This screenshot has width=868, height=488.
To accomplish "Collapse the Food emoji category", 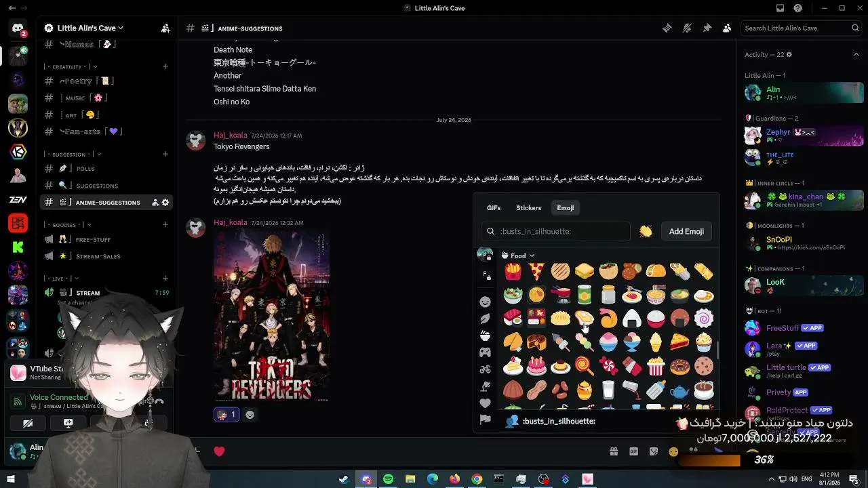I will (x=518, y=256).
